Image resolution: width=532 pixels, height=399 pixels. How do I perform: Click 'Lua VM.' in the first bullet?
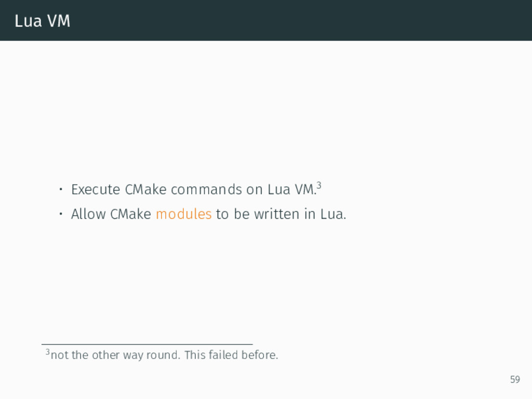(292, 189)
